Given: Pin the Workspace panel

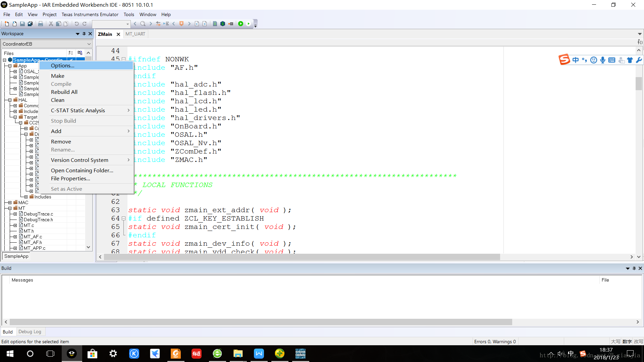Looking at the screenshot, I should coord(84,34).
